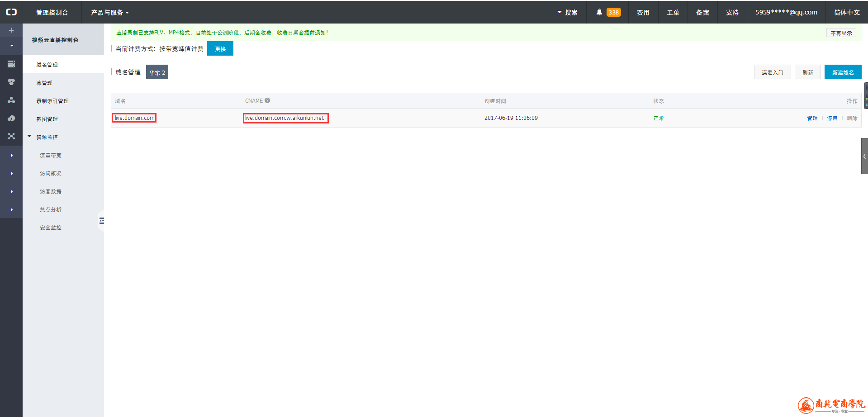Open 流管理 in the sidebar menu
Screen dimensions: 868x417
(44, 83)
